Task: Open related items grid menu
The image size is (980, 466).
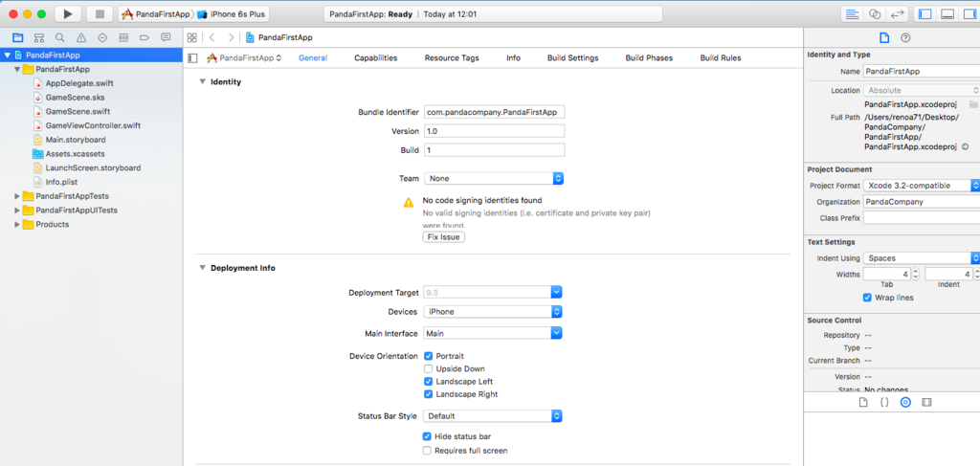Action: click(x=192, y=37)
